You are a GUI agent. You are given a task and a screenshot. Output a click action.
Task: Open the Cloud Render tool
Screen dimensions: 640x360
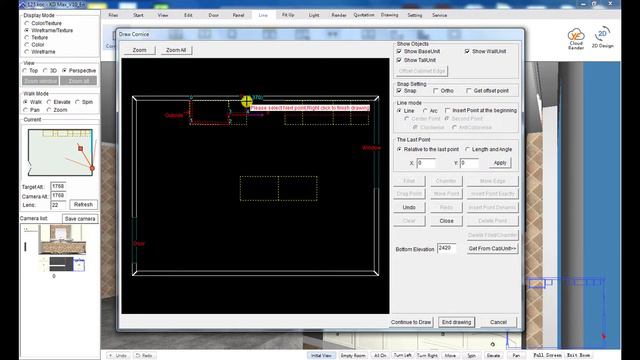click(576, 39)
